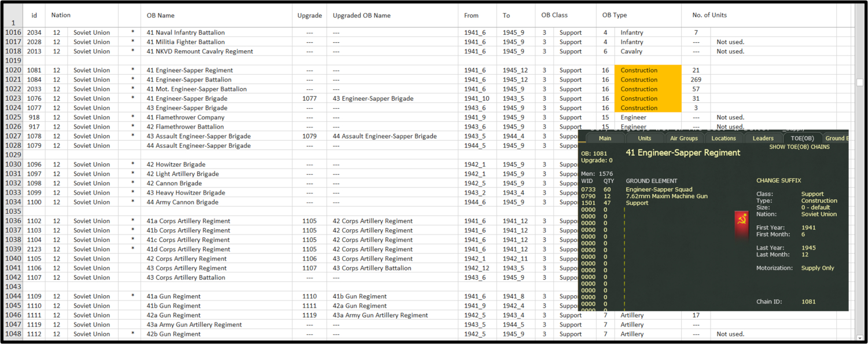Click the 1942_11 To date cell
This screenshot has width=868, height=344.
pyautogui.click(x=516, y=259)
